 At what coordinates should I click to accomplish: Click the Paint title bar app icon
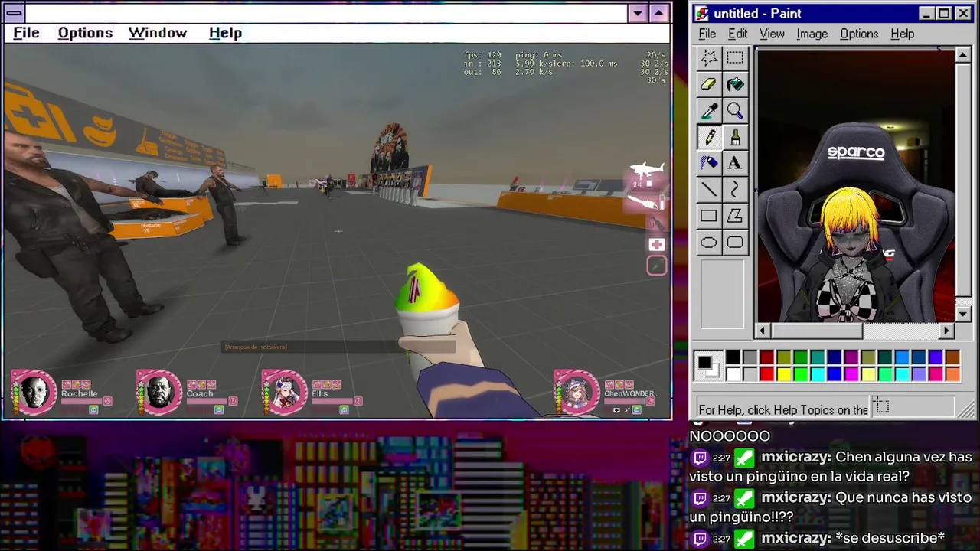(702, 13)
